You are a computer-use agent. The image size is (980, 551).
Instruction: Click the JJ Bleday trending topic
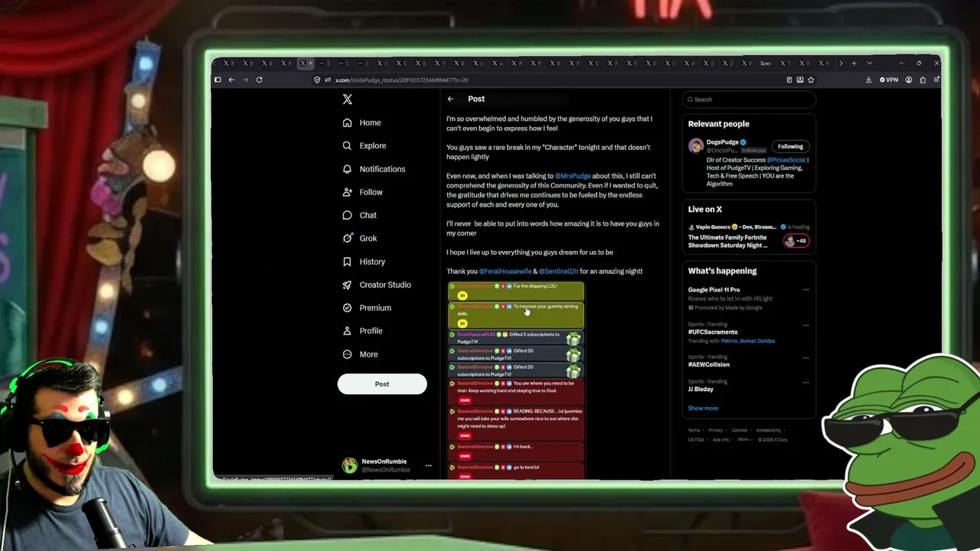(x=701, y=390)
